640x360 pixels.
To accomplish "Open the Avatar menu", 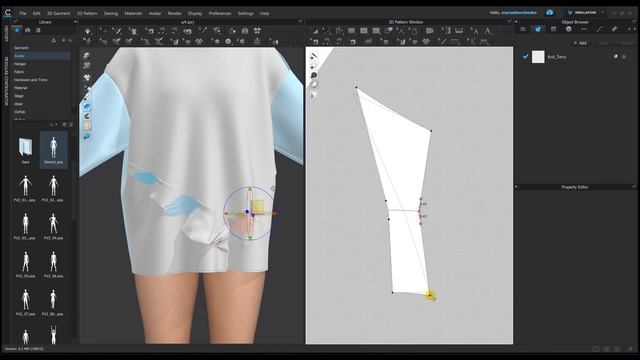I will point(155,13).
